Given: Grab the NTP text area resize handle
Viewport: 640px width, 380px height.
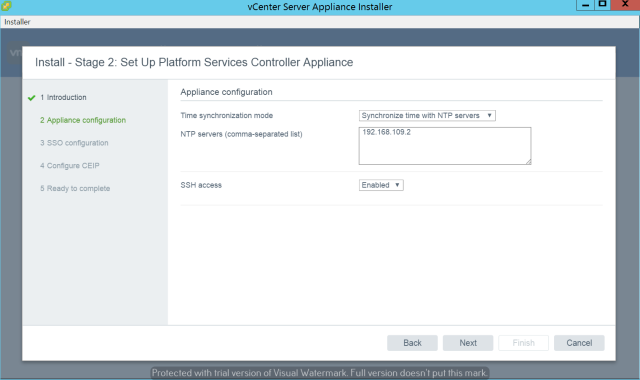Looking at the screenshot, I should (528, 162).
